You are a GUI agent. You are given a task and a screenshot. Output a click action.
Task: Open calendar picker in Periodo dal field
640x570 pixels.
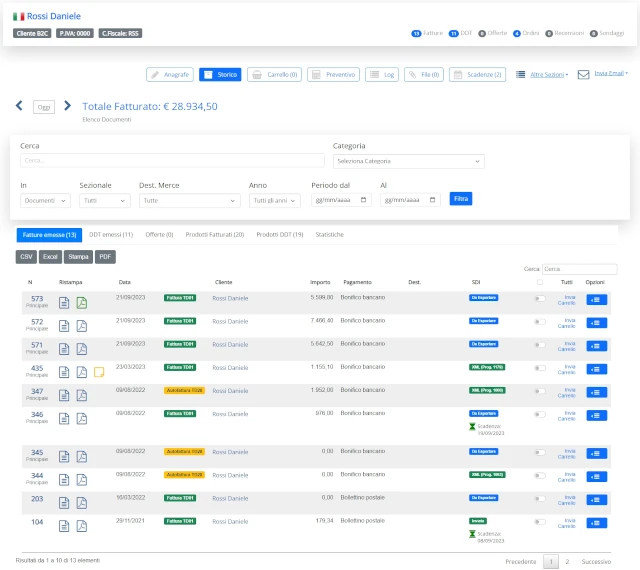[363, 200]
